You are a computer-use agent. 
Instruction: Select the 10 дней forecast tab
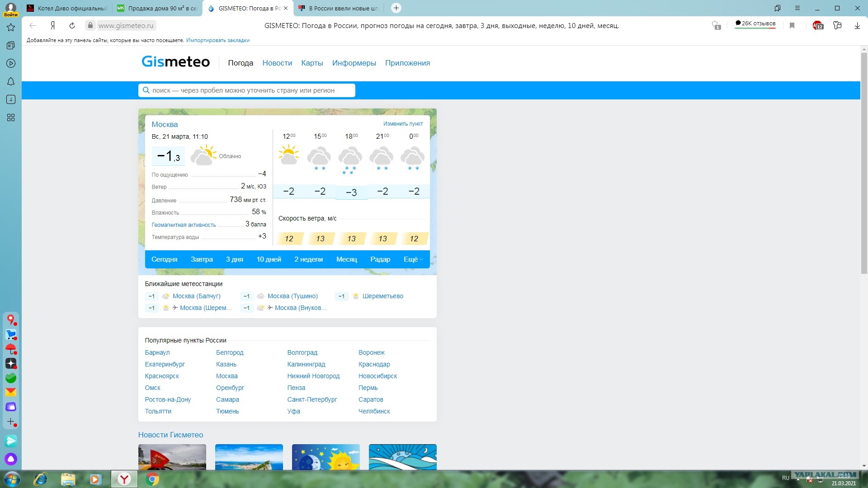point(269,259)
